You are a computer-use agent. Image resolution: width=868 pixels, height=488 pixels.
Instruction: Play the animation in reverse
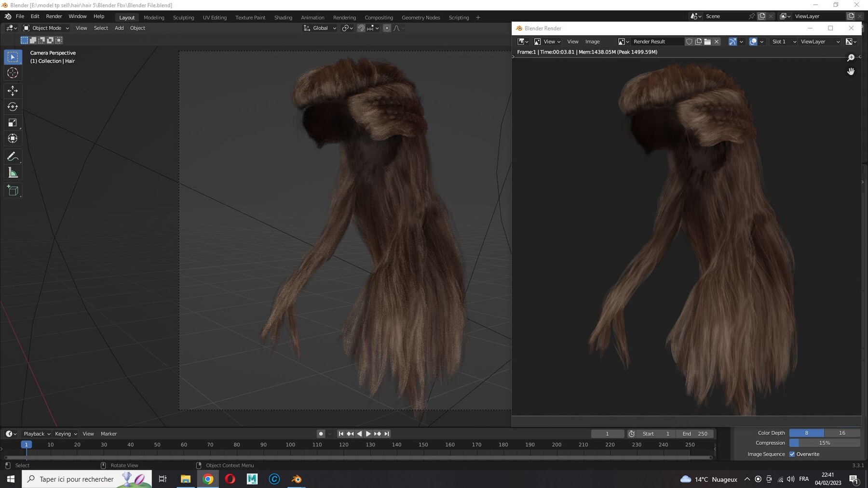point(359,434)
